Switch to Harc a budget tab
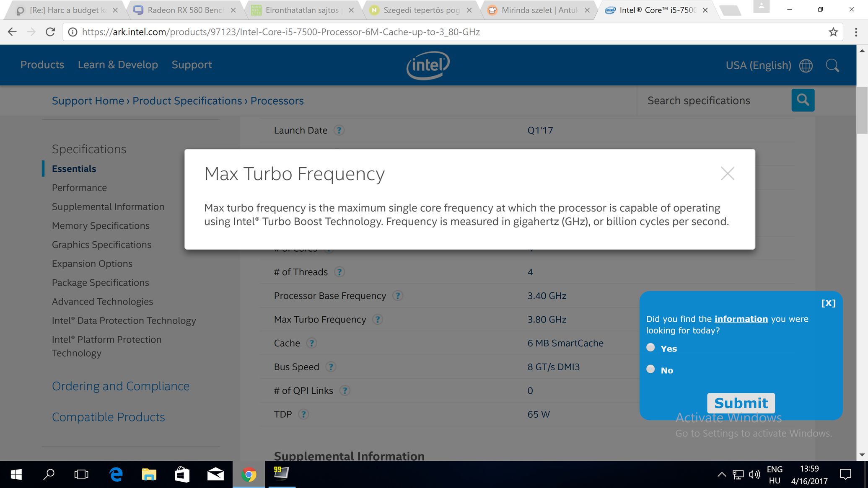The width and height of the screenshot is (868, 488). click(x=67, y=10)
